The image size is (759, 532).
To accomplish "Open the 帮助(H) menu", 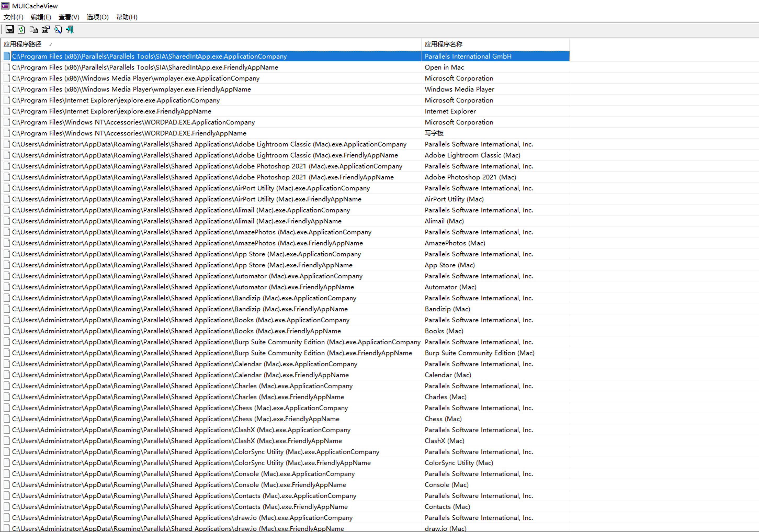I will point(127,17).
